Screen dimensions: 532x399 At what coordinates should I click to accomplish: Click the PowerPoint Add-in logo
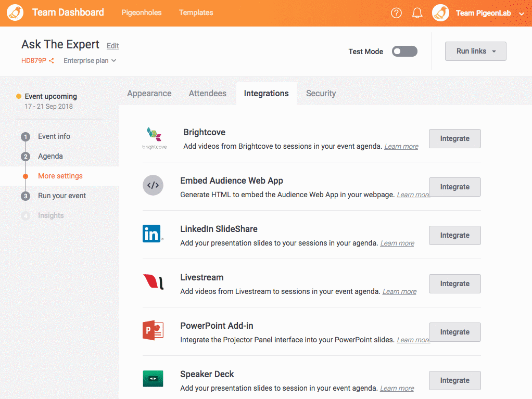[x=153, y=330]
